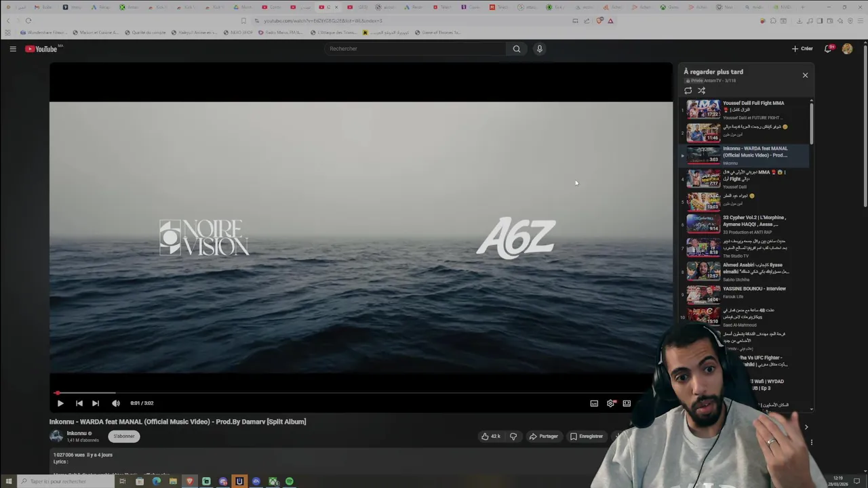Click the playlist panel scrollbar

[811, 122]
